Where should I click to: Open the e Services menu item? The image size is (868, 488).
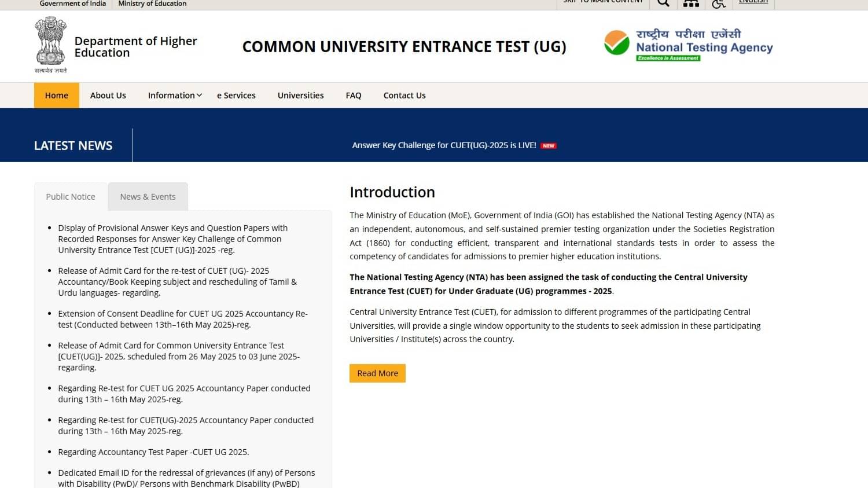click(236, 95)
